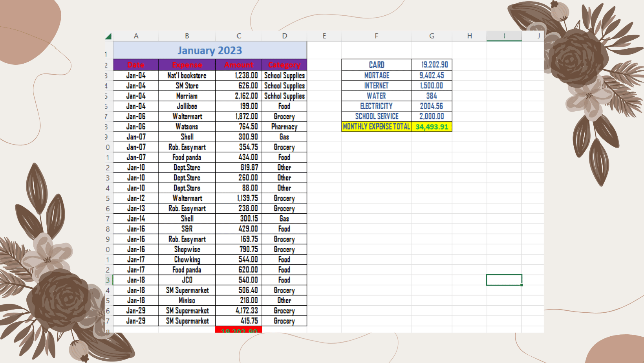Image resolution: width=644 pixels, height=363 pixels.
Task: Click the SCHOOL SERVICE label cell
Action: point(376,116)
